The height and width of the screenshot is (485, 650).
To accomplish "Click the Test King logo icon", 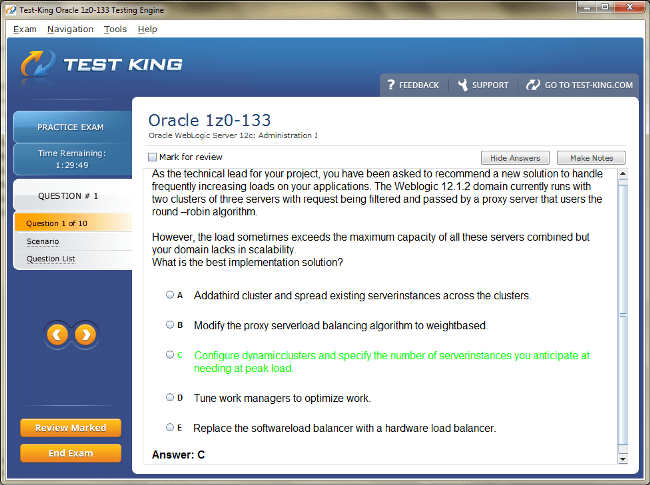I will point(38,64).
